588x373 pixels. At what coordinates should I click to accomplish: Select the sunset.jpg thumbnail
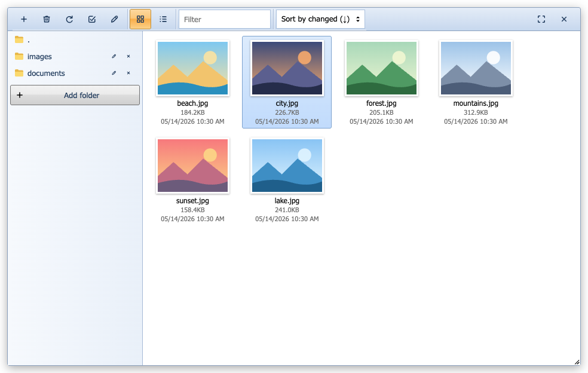point(193,166)
